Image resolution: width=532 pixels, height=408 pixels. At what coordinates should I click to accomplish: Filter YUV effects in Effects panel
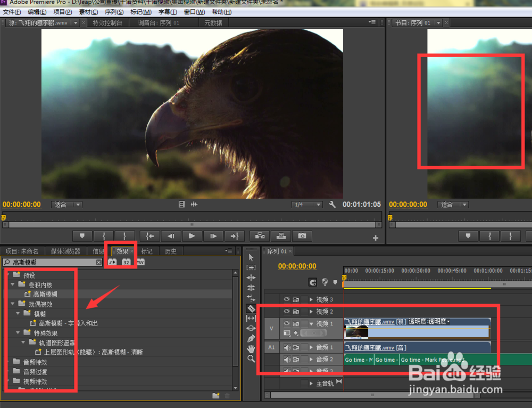[x=140, y=262]
